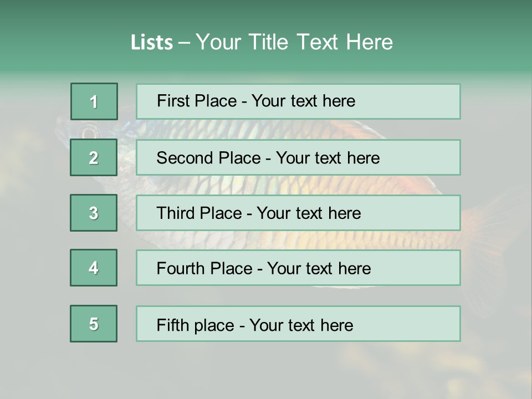Image resolution: width=532 pixels, height=399 pixels.
Task: Click 'Your Title Text Here' in the heading
Action: pyautogui.click(x=294, y=42)
